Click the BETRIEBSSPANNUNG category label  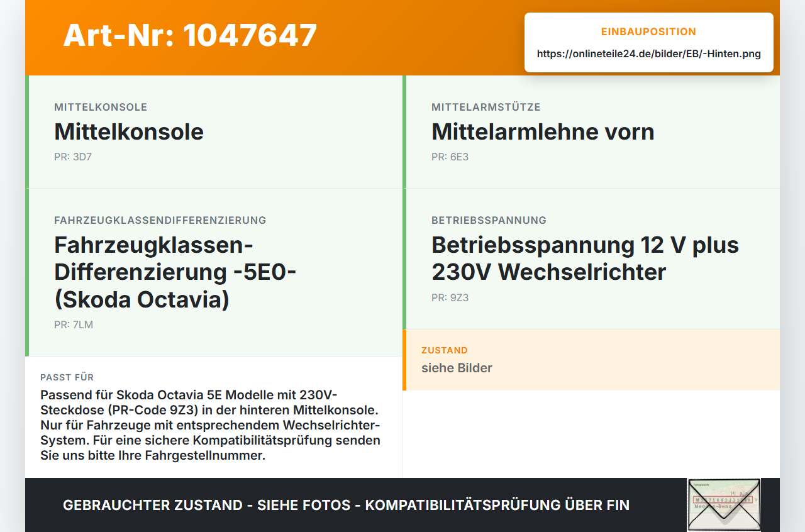489,221
